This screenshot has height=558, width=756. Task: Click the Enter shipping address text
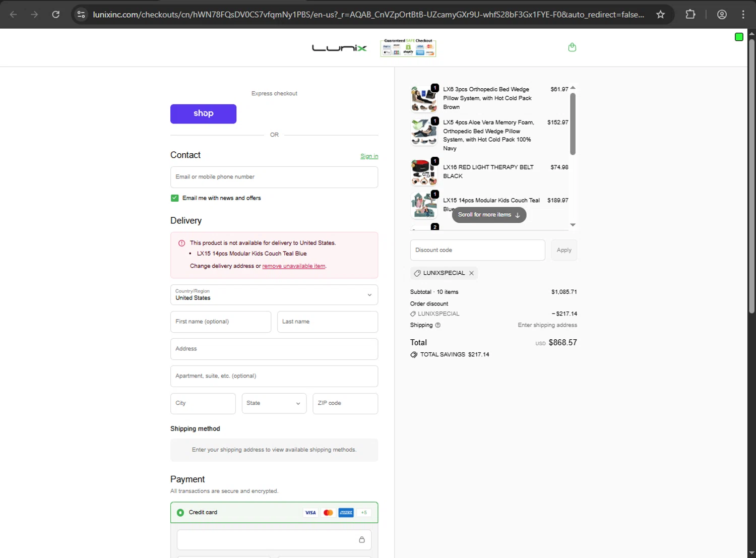(x=547, y=325)
